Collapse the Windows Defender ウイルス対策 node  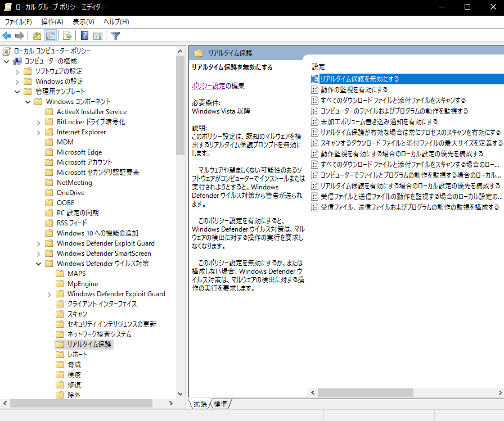pyautogui.click(x=39, y=264)
